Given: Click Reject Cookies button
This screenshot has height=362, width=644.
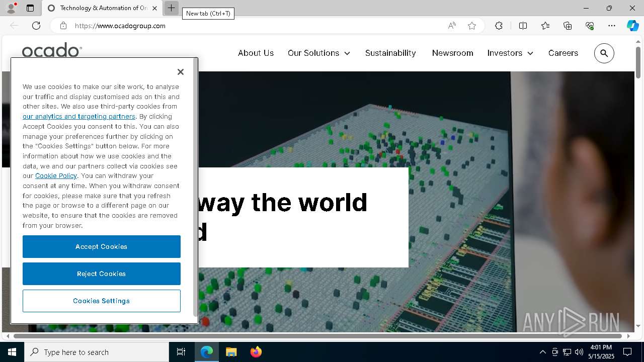Looking at the screenshot, I should point(102,274).
